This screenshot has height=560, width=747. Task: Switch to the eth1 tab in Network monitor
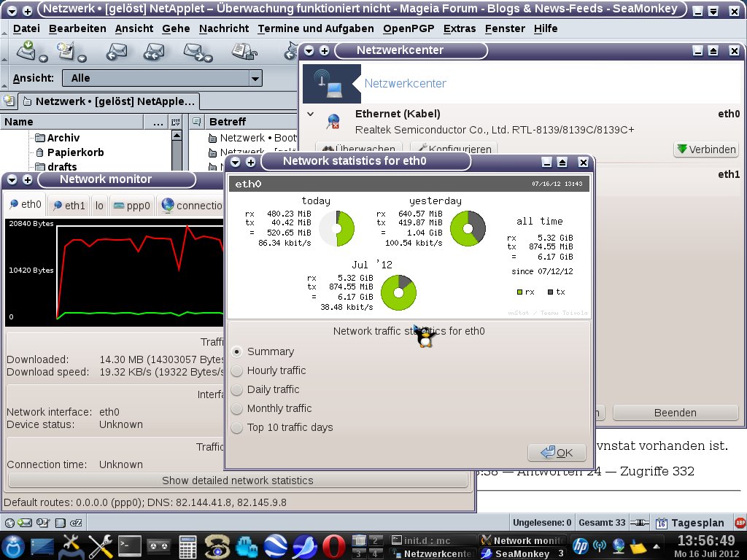point(69,206)
